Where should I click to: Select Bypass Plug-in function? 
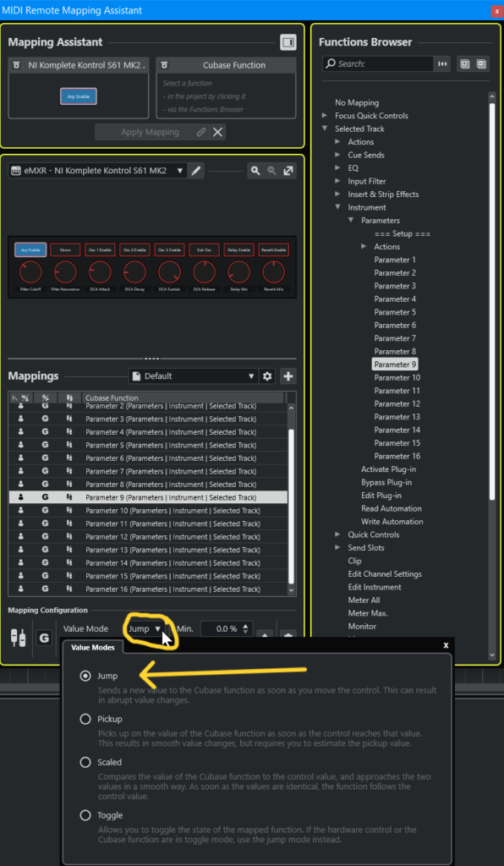(x=386, y=482)
